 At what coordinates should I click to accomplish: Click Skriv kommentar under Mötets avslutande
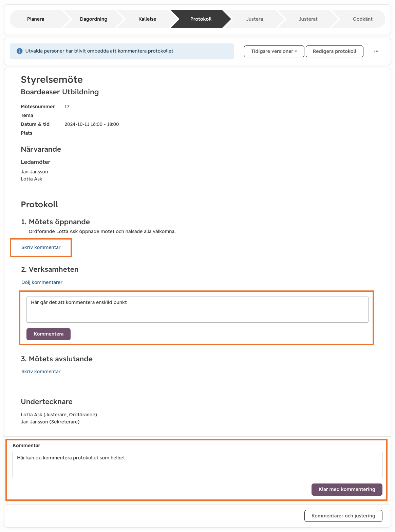[x=41, y=372]
